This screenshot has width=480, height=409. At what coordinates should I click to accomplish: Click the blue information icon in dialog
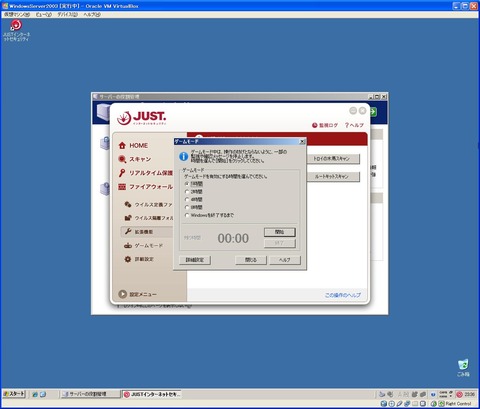pos(184,156)
